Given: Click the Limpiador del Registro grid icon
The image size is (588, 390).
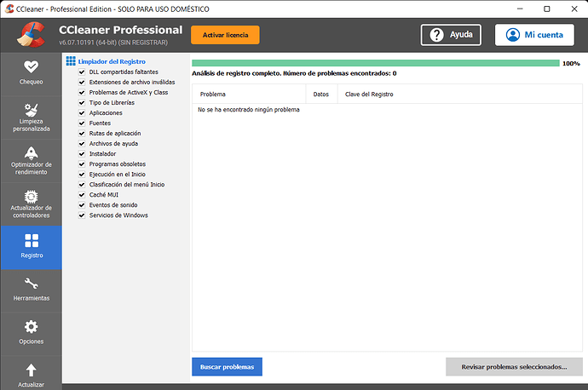Looking at the screenshot, I should click(x=71, y=61).
